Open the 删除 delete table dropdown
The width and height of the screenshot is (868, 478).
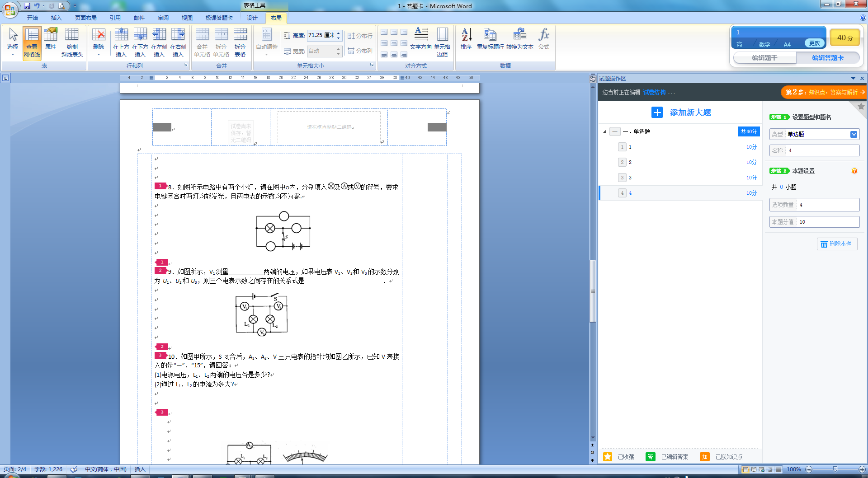click(x=99, y=42)
